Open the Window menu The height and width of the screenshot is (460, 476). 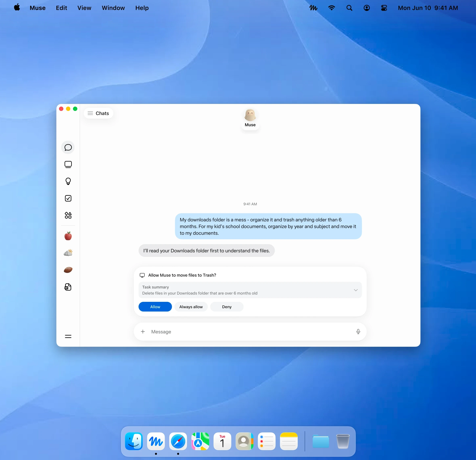point(113,8)
